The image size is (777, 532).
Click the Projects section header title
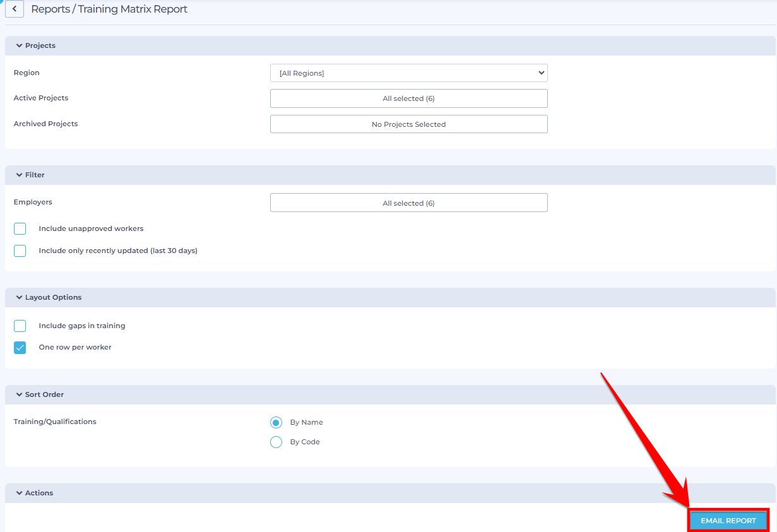click(x=40, y=45)
